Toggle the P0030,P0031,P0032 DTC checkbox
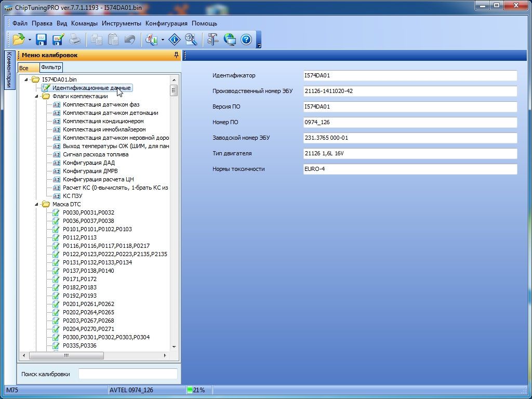Screen dimensions: 532x399 57,212
